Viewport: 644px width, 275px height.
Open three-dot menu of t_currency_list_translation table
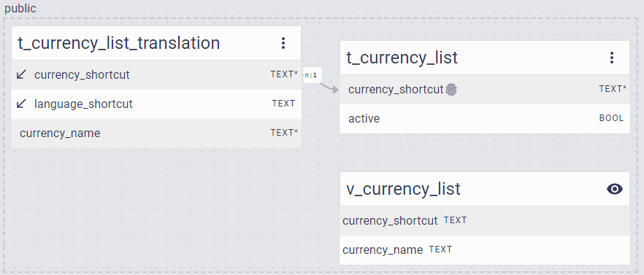(x=283, y=43)
